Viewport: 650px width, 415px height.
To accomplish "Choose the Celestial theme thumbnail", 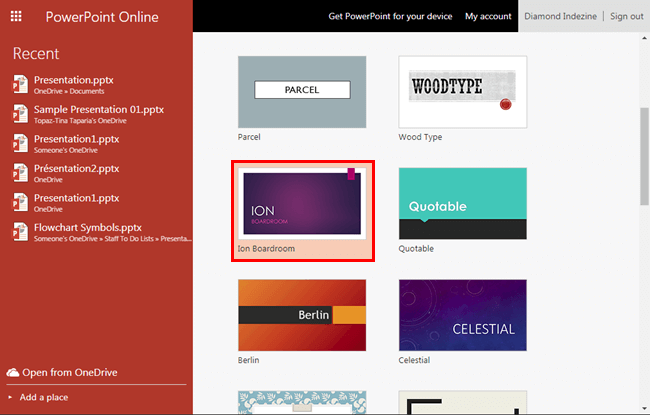I will pyautogui.click(x=462, y=315).
